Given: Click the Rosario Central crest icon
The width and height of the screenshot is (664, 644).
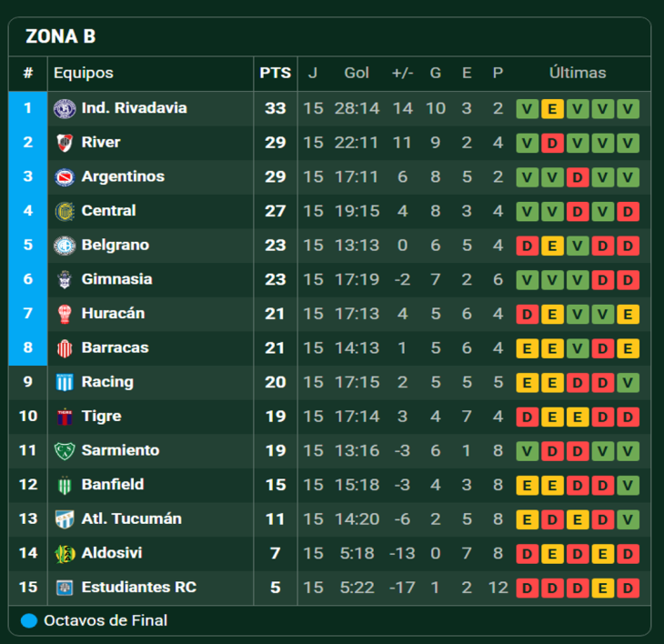Looking at the screenshot, I should tap(65, 211).
